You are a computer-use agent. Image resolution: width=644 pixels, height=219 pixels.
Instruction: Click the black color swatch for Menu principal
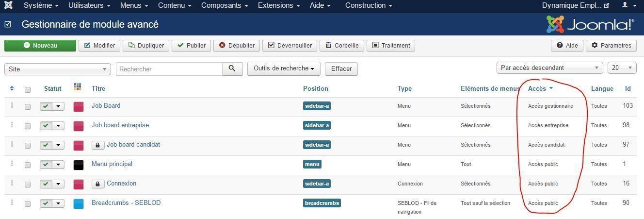[79, 165]
